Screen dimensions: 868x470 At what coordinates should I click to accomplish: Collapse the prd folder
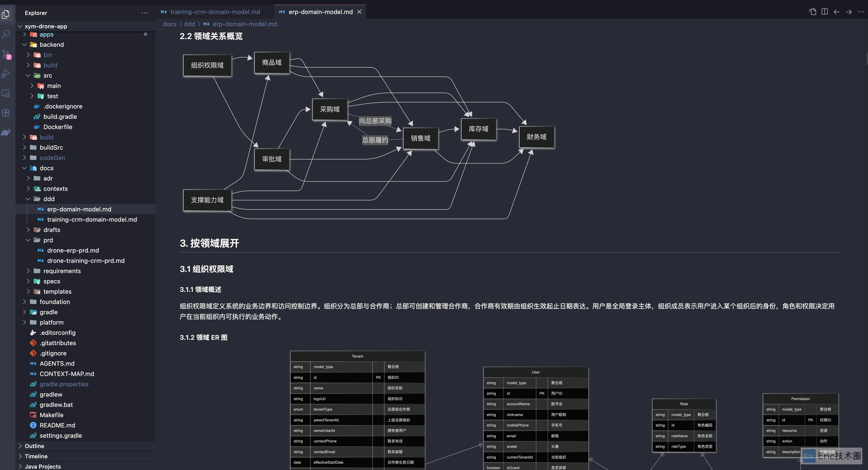click(28, 240)
